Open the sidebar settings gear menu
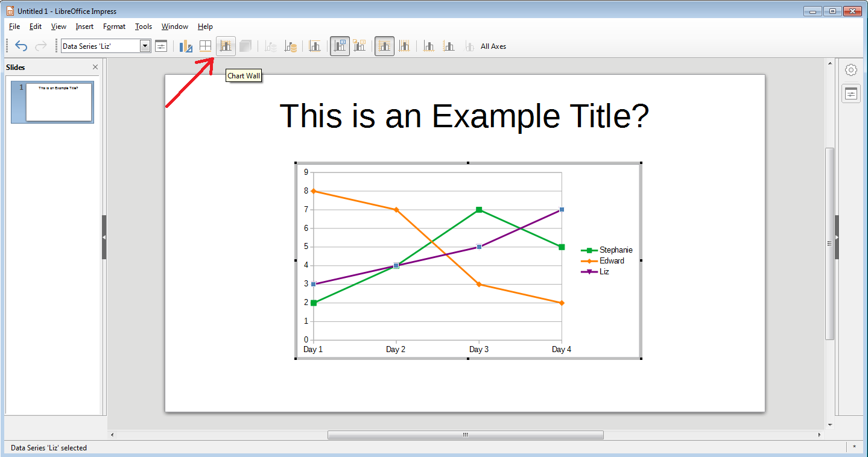 [x=851, y=69]
